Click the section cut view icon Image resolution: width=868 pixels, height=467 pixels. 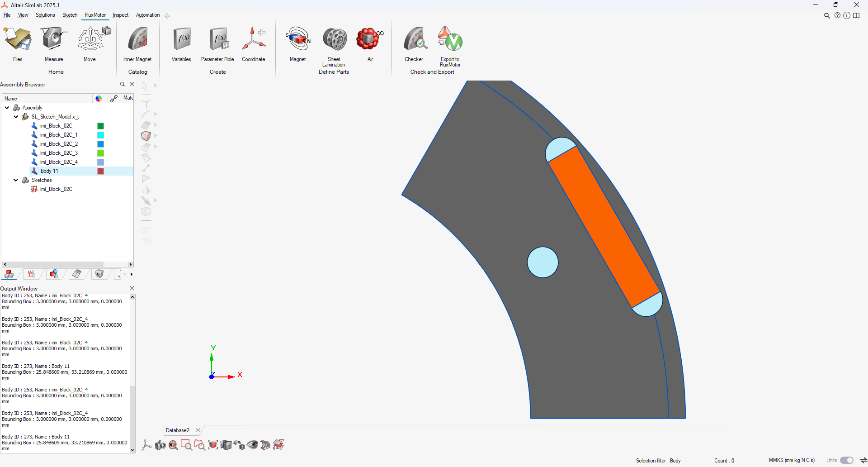click(265, 445)
